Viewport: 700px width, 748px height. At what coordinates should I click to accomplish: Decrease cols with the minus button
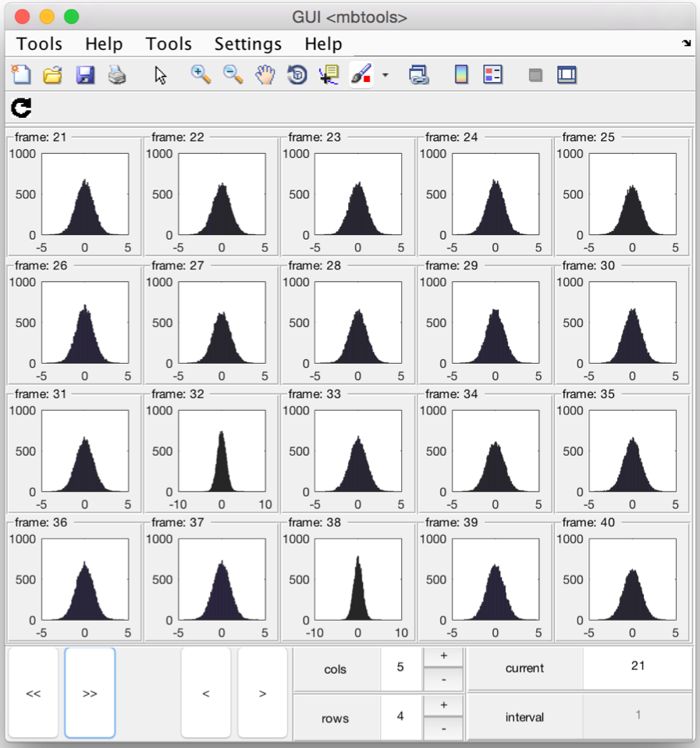click(x=443, y=679)
